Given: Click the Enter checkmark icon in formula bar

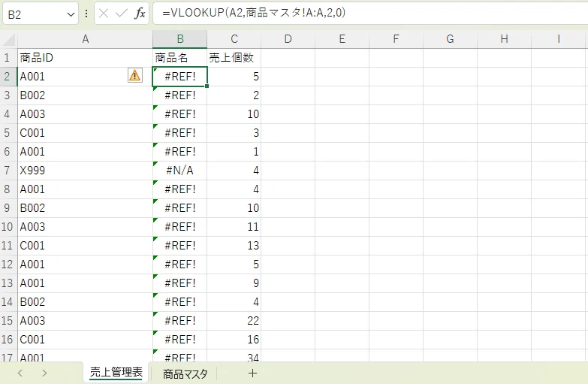Looking at the screenshot, I should (122, 14).
